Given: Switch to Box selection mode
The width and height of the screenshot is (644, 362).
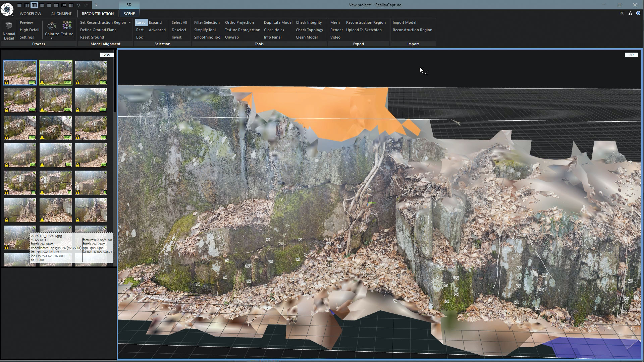Looking at the screenshot, I should click(x=140, y=37).
